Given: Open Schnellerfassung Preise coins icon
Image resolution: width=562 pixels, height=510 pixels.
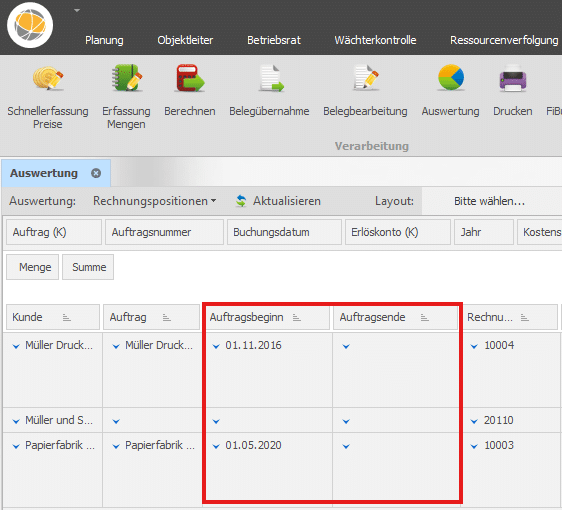Looking at the screenshot, I should 48,78.
